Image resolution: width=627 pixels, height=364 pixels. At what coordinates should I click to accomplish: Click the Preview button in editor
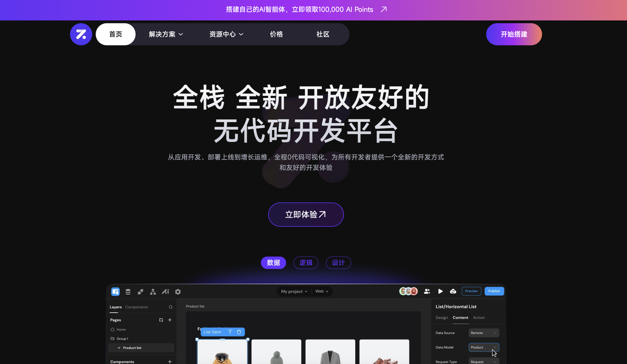(471, 291)
